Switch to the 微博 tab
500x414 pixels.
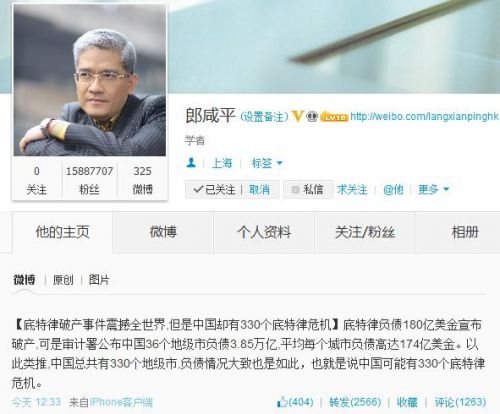pos(163,232)
